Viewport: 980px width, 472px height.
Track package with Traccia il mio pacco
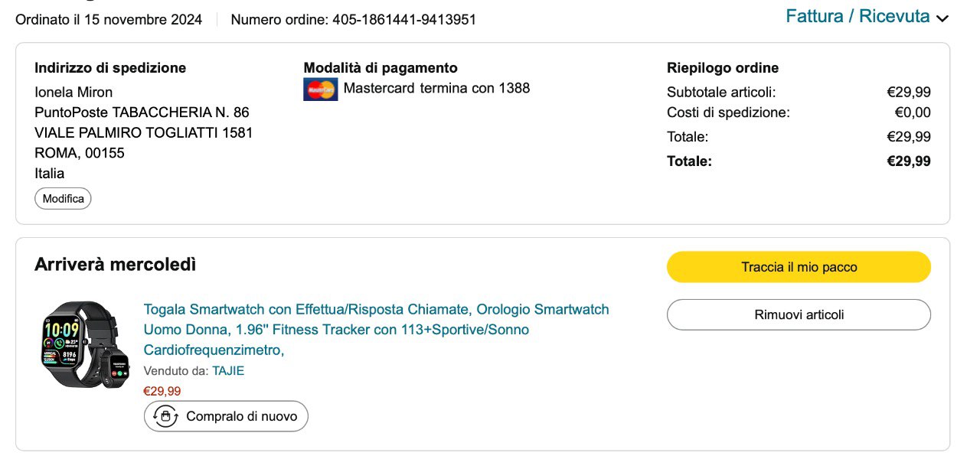(x=799, y=267)
